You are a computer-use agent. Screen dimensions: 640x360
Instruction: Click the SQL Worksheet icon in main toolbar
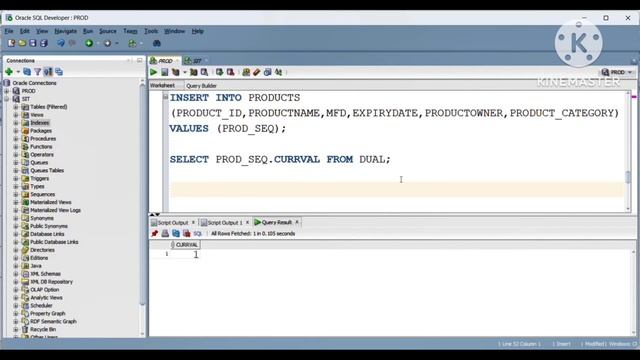tap(132, 43)
